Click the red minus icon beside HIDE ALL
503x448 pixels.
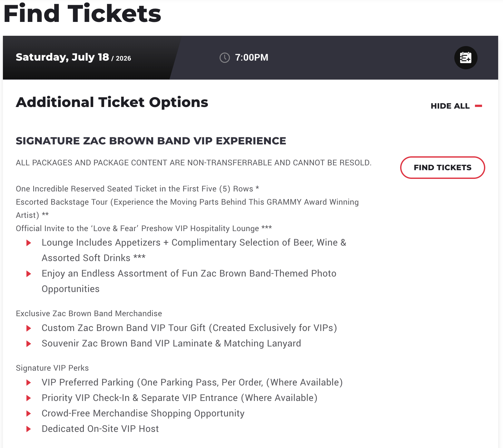click(478, 106)
